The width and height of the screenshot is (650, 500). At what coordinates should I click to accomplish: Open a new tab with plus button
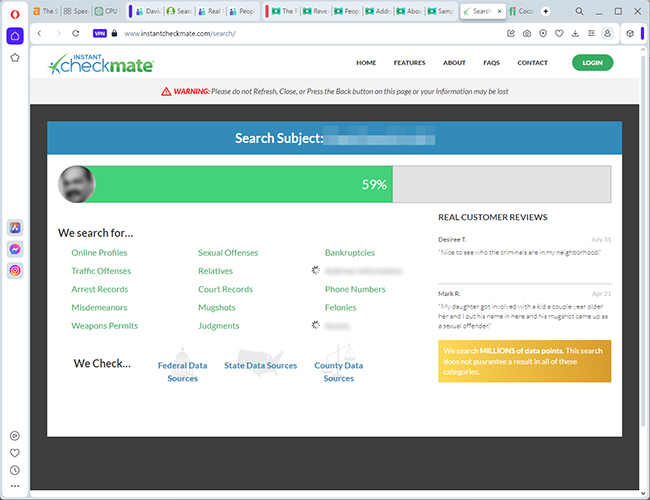pyautogui.click(x=546, y=11)
